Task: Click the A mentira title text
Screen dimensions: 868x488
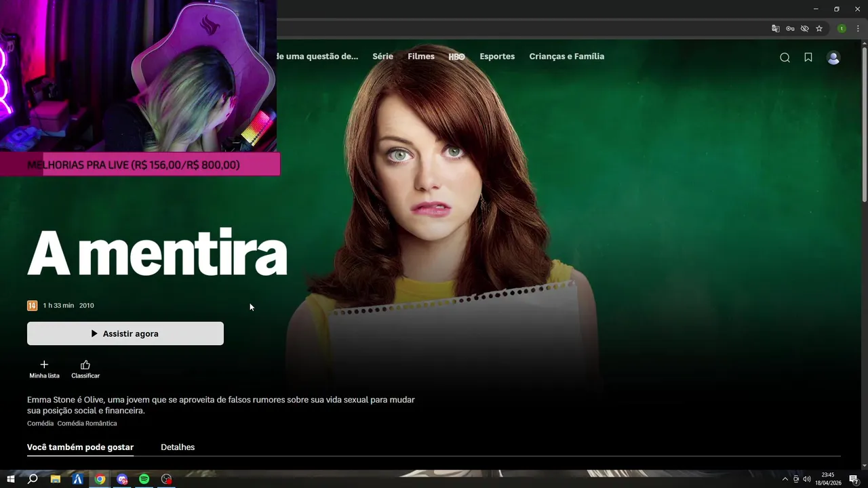Action: click(x=157, y=252)
